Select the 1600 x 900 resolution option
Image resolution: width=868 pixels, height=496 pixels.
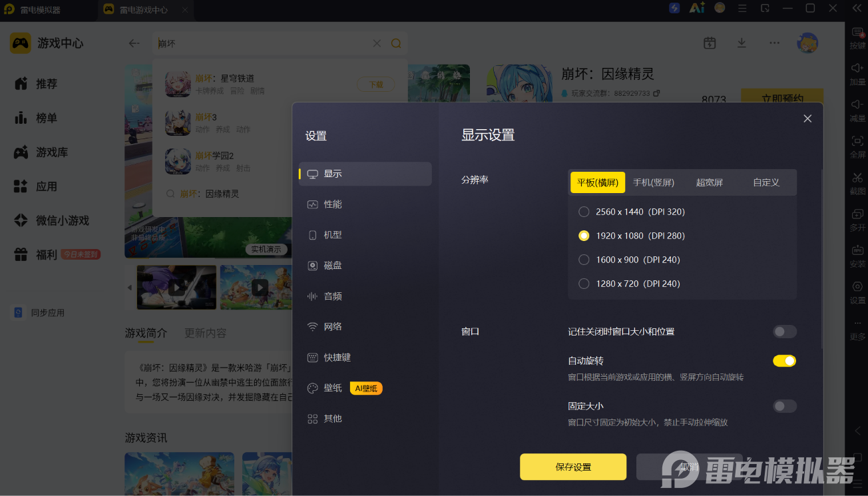(584, 260)
